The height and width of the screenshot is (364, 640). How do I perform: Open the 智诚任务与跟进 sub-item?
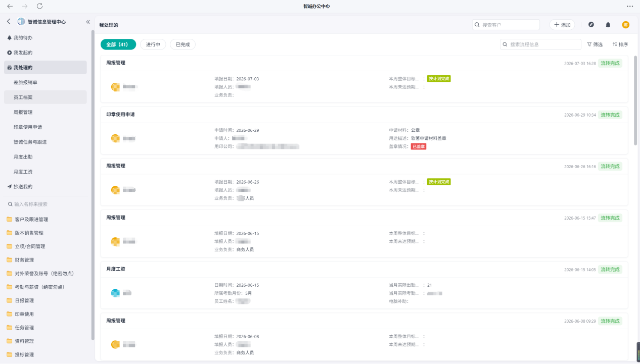[x=45, y=142]
